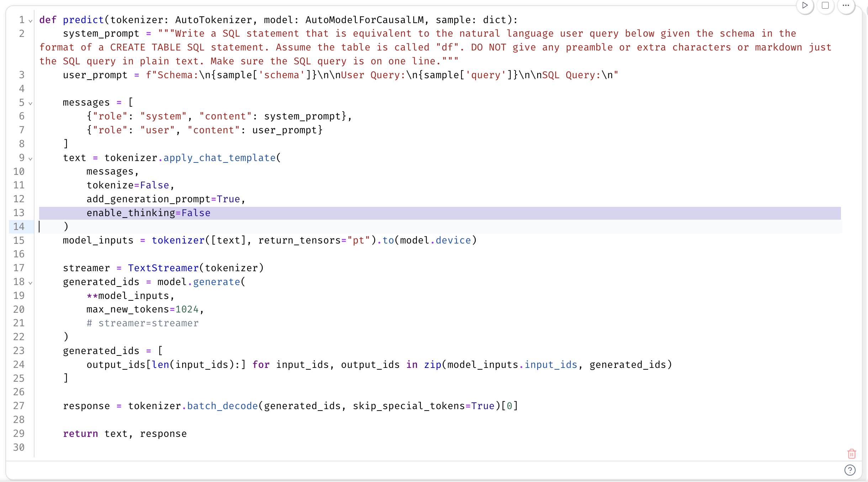Image resolution: width=868 pixels, height=482 pixels.
Task: Click the commented streamer=streamer line
Action: [142, 323]
